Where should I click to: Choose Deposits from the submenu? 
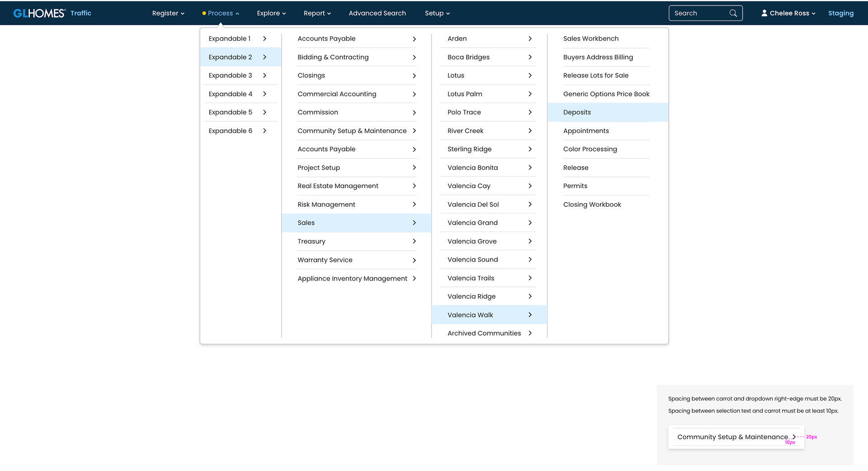[x=608, y=112]
